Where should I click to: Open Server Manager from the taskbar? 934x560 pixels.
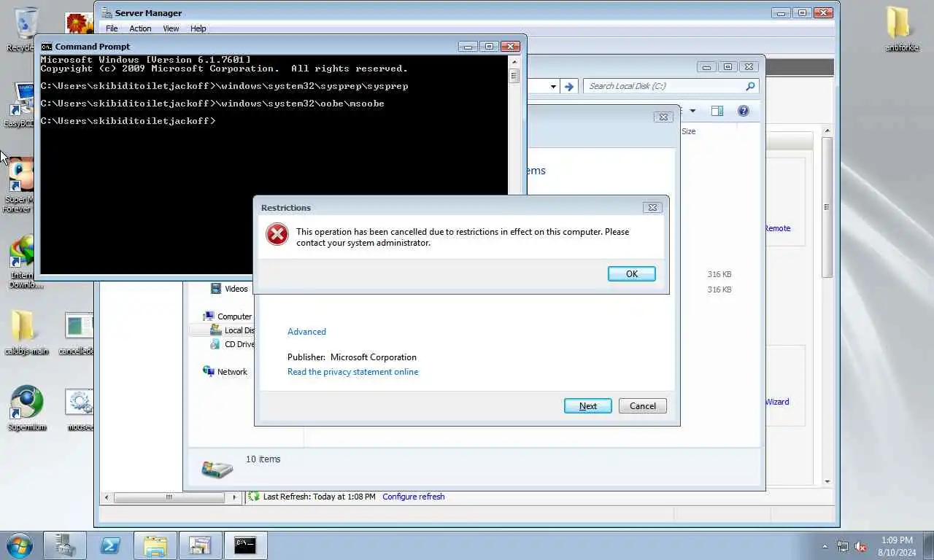(x=65, y=545)
